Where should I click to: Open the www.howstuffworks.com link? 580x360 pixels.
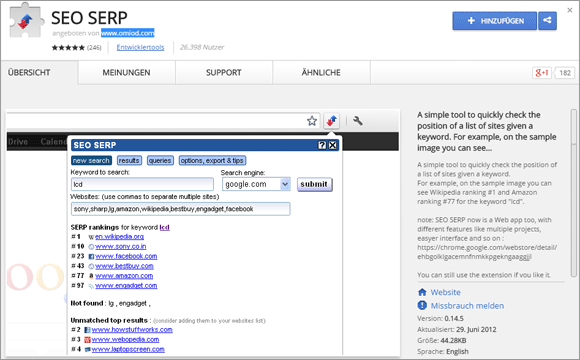(x=132, y=330)
